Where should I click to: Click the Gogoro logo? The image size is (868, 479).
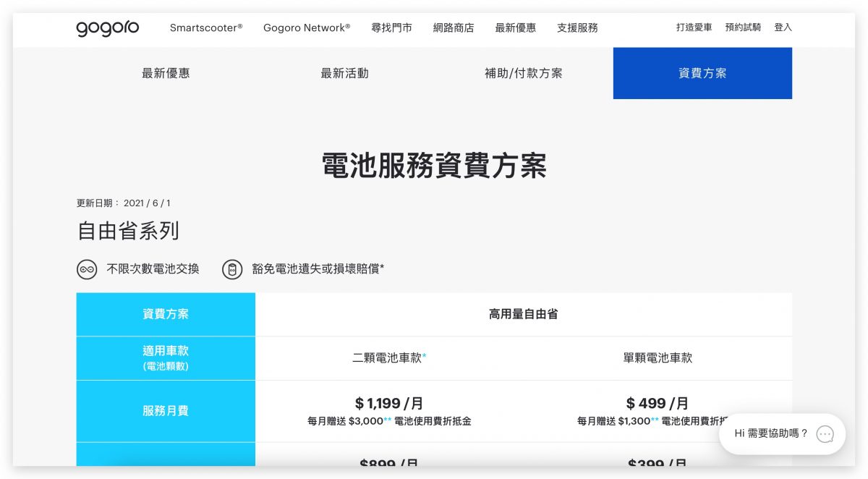[x=108, y=28]
